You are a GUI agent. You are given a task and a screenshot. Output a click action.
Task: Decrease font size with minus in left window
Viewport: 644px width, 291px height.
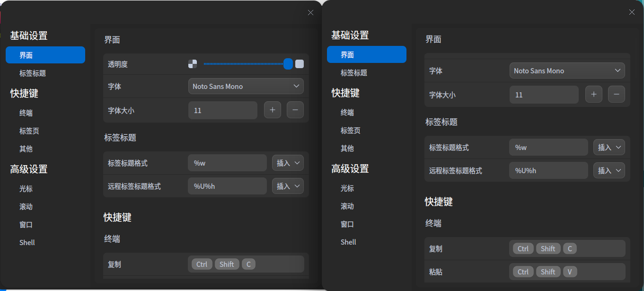pos(295,110)
